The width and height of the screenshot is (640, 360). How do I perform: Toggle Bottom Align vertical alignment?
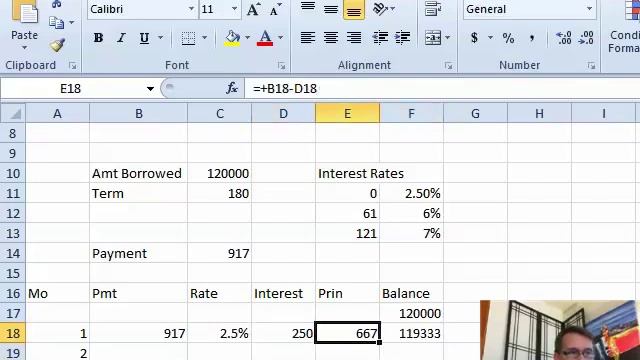[x=353, y=10]
